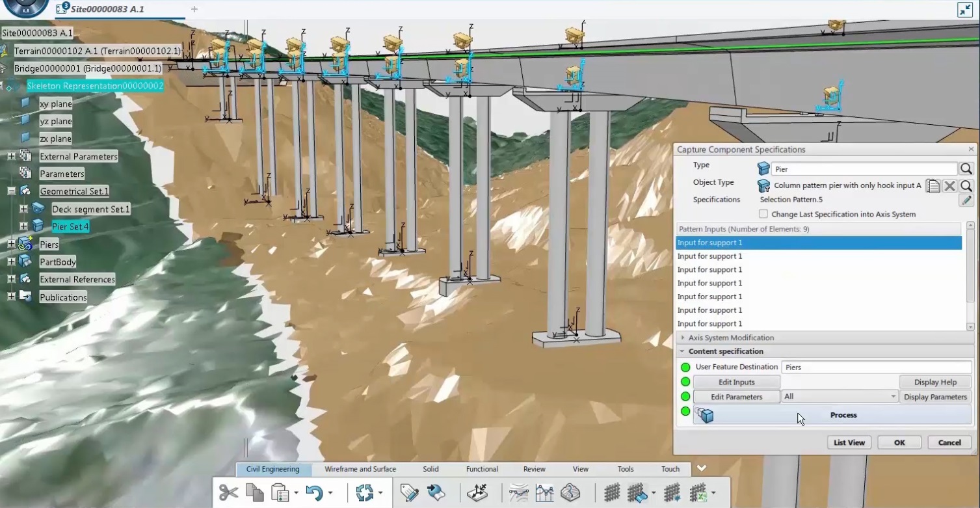Collapse the Content specification section

coord(683,351)
